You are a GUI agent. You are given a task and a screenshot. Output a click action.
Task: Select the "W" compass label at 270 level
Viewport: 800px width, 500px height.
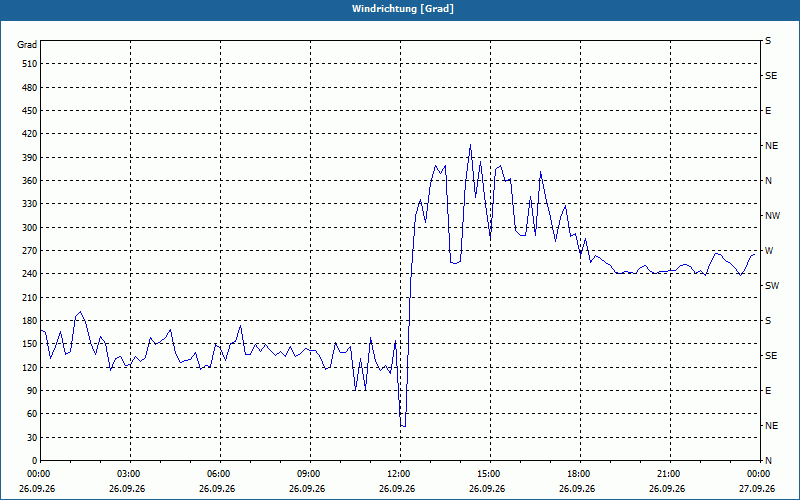pyautogui.click(x=769, y=251)
